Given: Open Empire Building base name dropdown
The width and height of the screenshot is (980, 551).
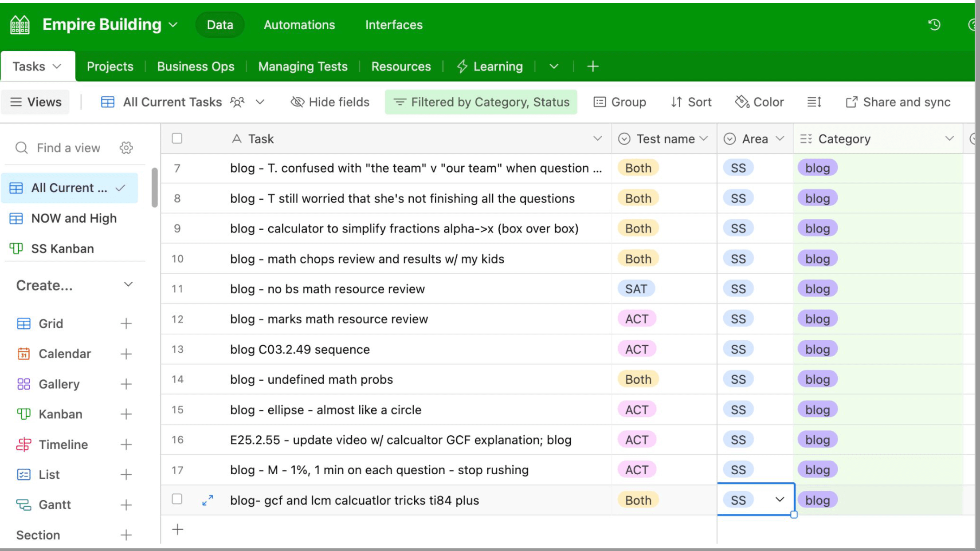Looking at the screenshot, I should pos(173,24).
